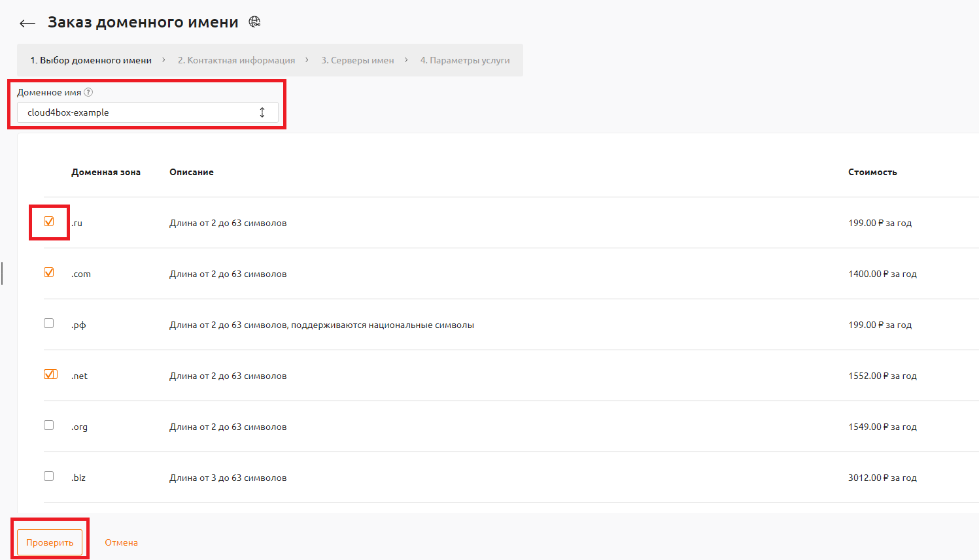
Task: Click the Доменная зона column header
Action: [106, 173]
